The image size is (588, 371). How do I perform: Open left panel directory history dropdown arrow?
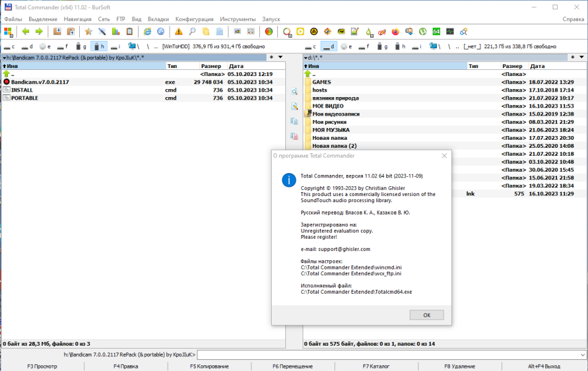[280, 58]
